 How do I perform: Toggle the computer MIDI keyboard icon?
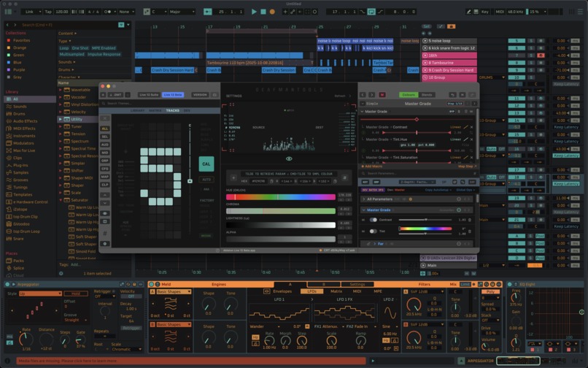pos(476,12)
